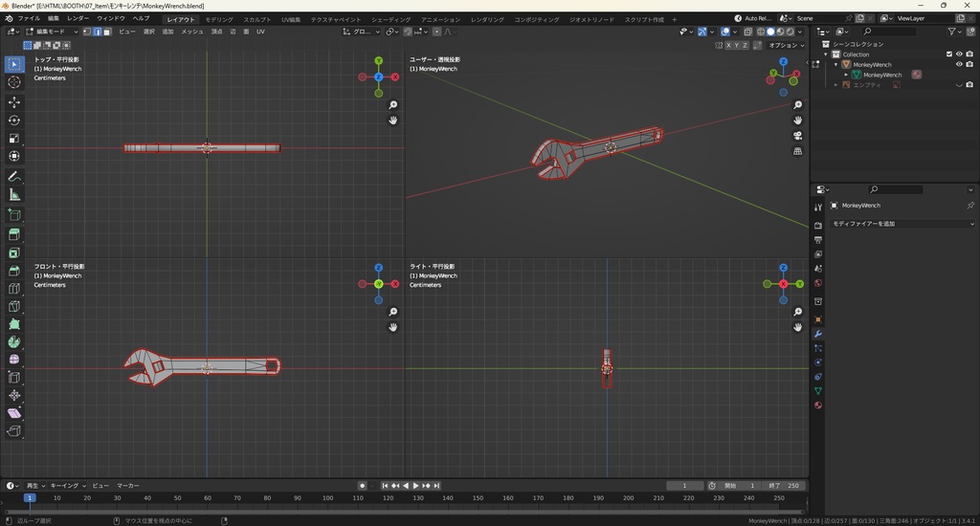This screenshot has height=526, width=980.
Task: Select the Inset Faces tool
Action: pos(14,252)
